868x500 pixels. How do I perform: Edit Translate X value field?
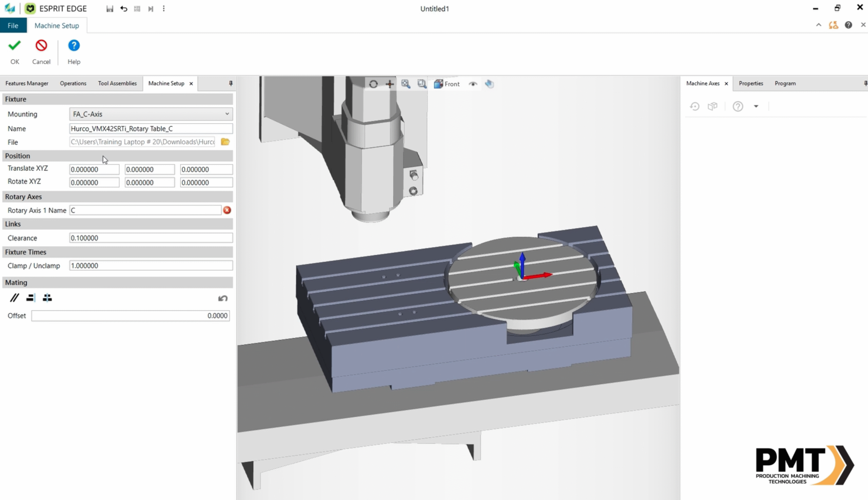point(95,169)
